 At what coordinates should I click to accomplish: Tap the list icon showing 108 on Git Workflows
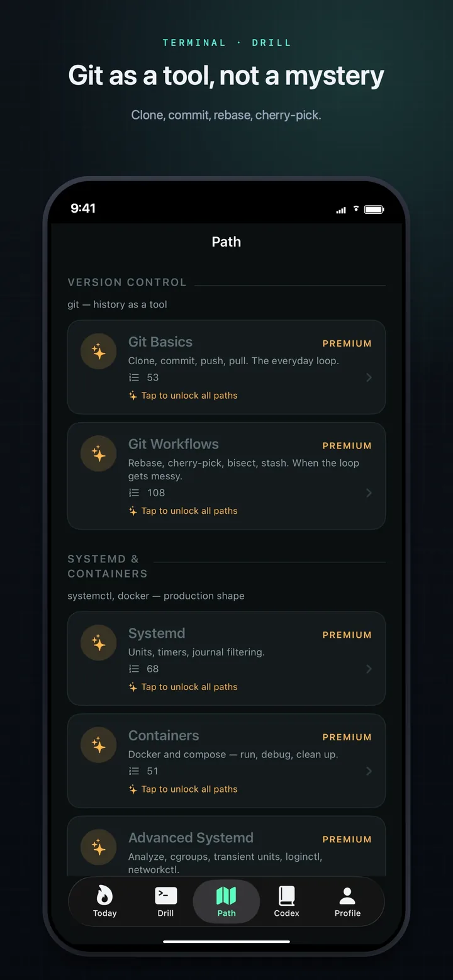tap(133, 493)
